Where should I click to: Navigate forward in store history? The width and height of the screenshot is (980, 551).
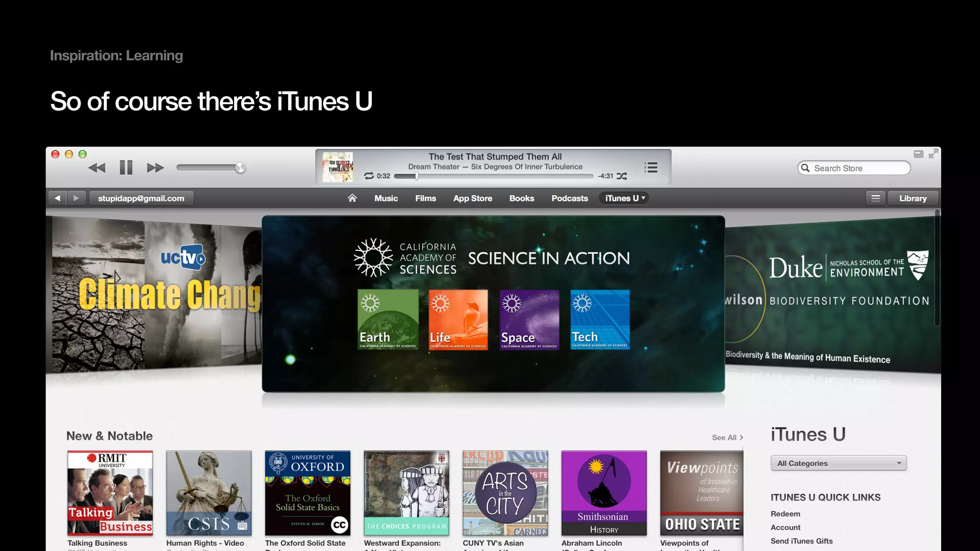click(76, 198)
